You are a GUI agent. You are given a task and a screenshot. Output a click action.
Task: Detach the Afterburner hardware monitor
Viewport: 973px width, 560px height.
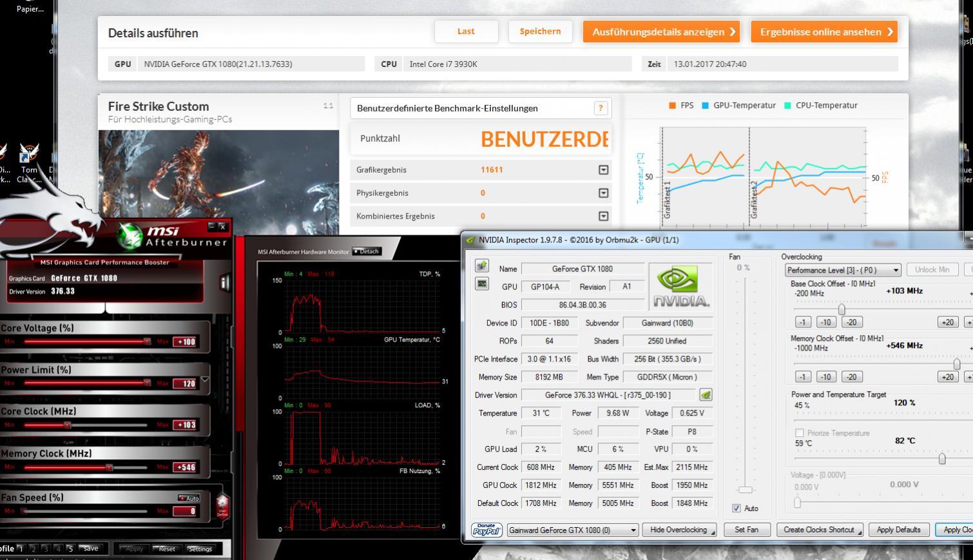click(x=367, y=251)
